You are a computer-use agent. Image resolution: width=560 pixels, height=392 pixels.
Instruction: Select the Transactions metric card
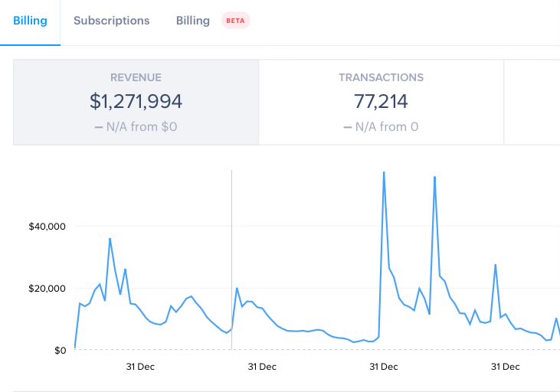381,102
